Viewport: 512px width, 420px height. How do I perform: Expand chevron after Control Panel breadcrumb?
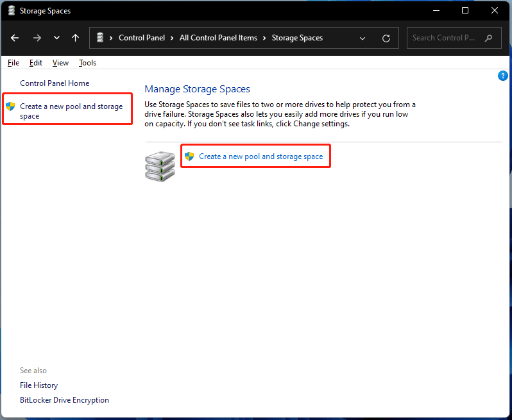click(172, 38)
